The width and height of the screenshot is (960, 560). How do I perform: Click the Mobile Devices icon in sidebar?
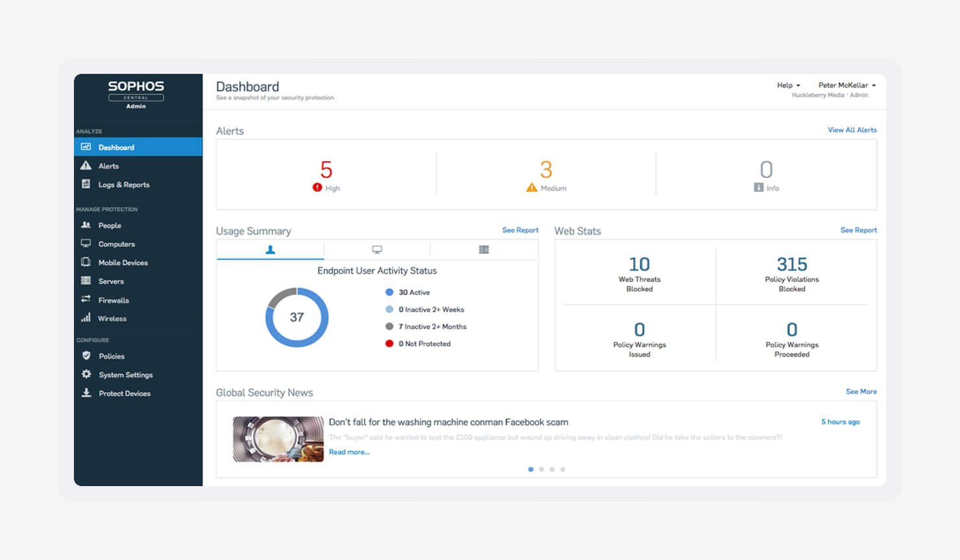86,262
